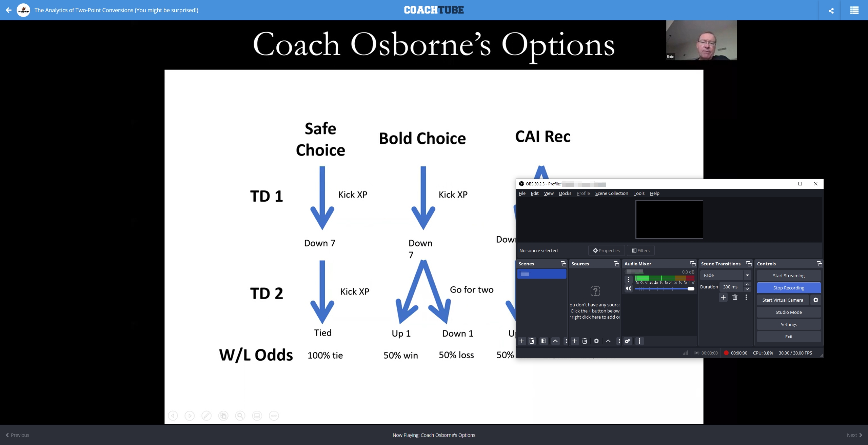Click the OBS add source plus icon

point(574,341)
